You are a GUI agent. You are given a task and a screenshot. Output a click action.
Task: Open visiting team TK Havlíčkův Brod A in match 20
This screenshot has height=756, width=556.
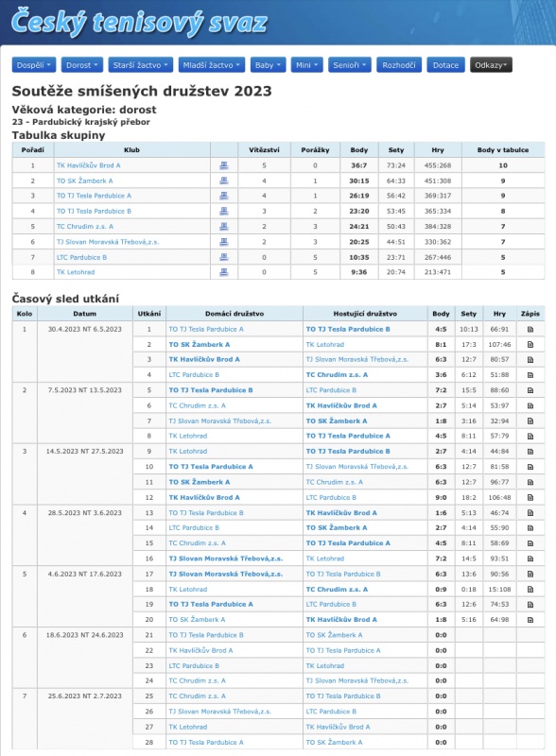click(x=341, y=620)
